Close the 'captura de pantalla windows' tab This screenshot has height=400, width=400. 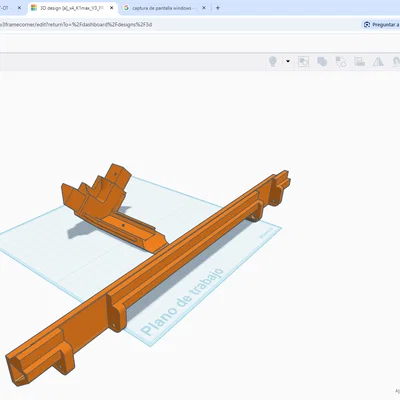click(x=204, y=8)
